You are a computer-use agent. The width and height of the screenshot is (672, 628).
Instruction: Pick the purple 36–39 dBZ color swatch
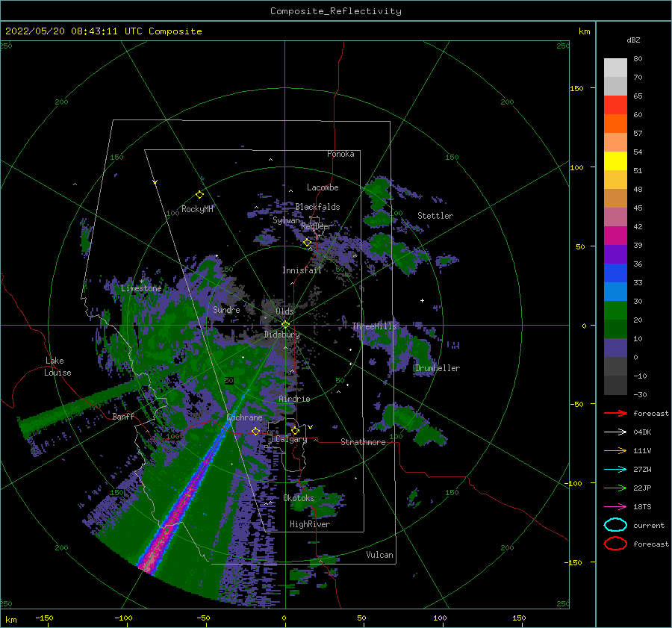(x=615, y=255)
